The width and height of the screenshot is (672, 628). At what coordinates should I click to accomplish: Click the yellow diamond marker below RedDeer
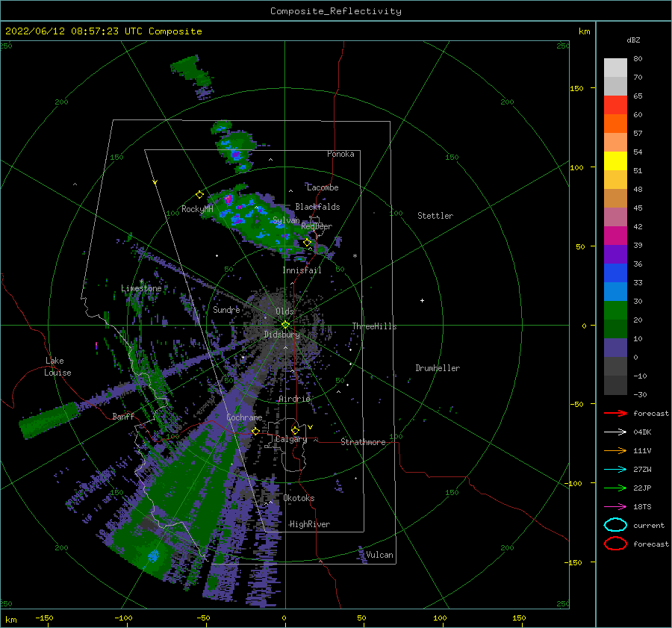pos(307,243)
